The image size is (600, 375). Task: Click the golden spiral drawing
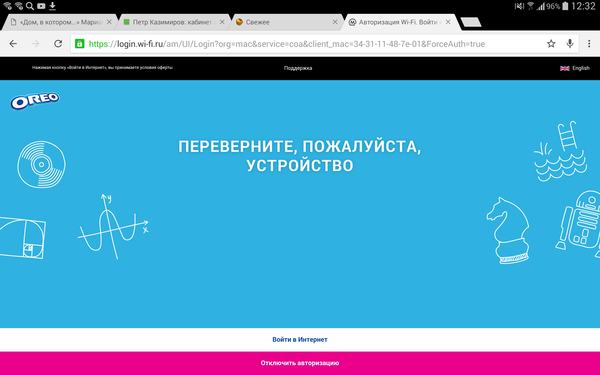[23, 237]
